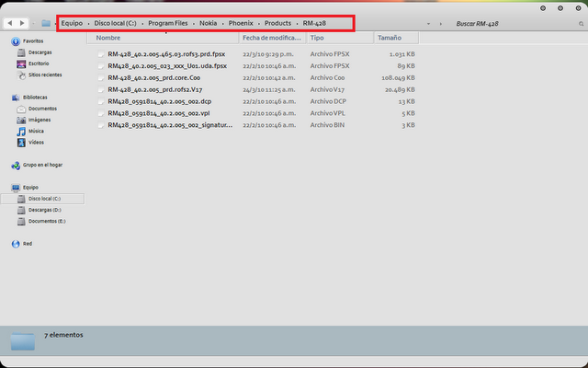Click the Descargas folder icon in Favoritos

(x=21, y=52)
